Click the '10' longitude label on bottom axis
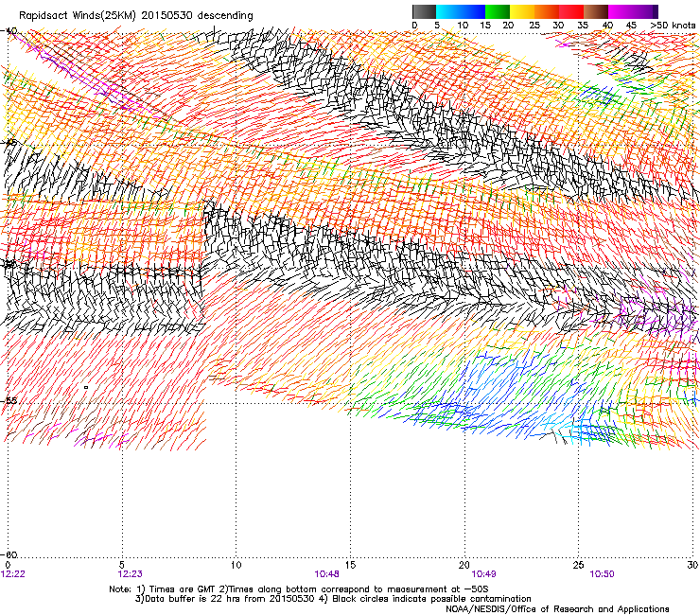 236,566
